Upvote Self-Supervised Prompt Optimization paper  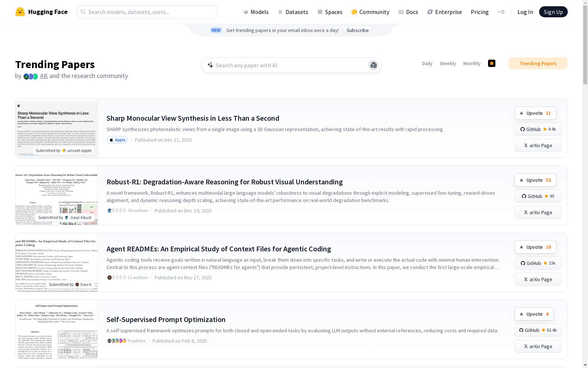534,314
